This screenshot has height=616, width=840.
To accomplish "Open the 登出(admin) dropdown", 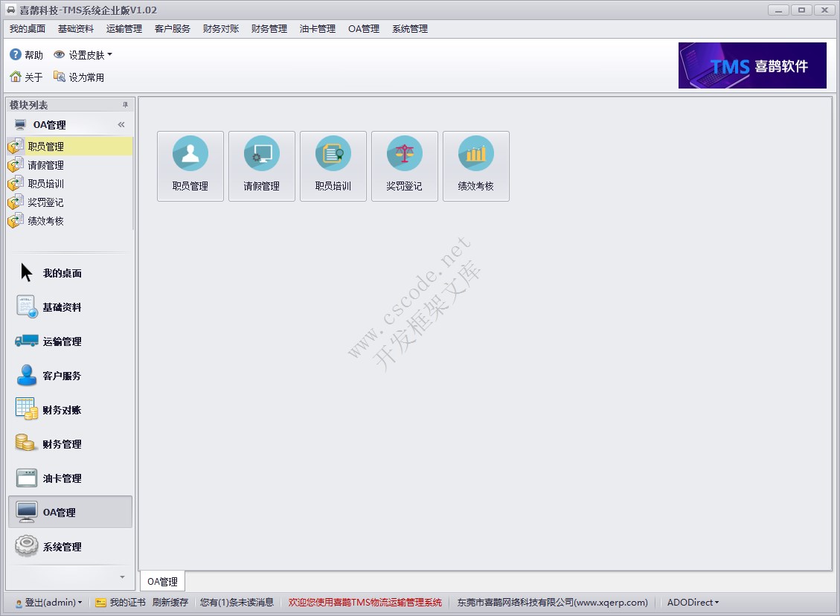I will coord(49,603).
